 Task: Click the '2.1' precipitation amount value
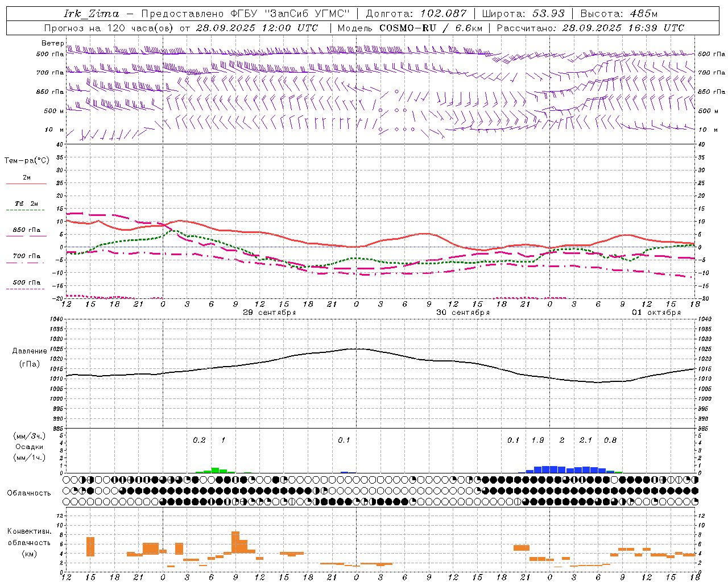(x=585, y=440)
